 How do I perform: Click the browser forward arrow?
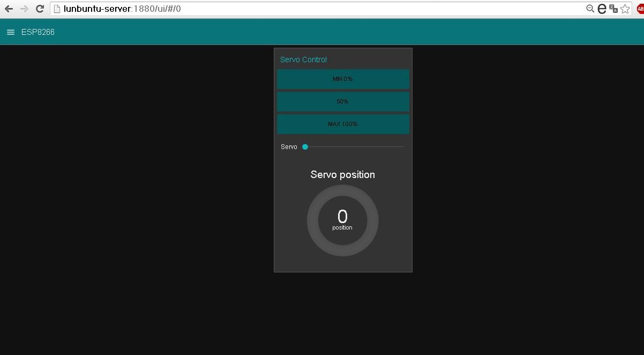click(x=23, y=9)
